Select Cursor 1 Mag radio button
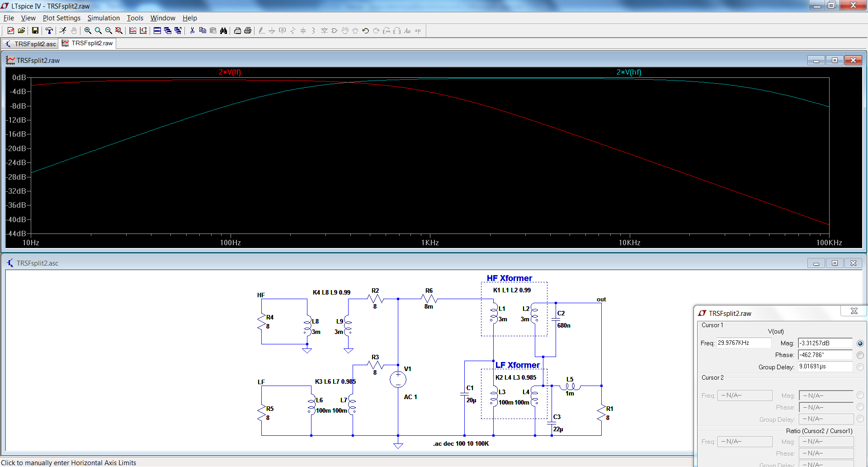The image size is (868, 467). click(x=860, y=343)
